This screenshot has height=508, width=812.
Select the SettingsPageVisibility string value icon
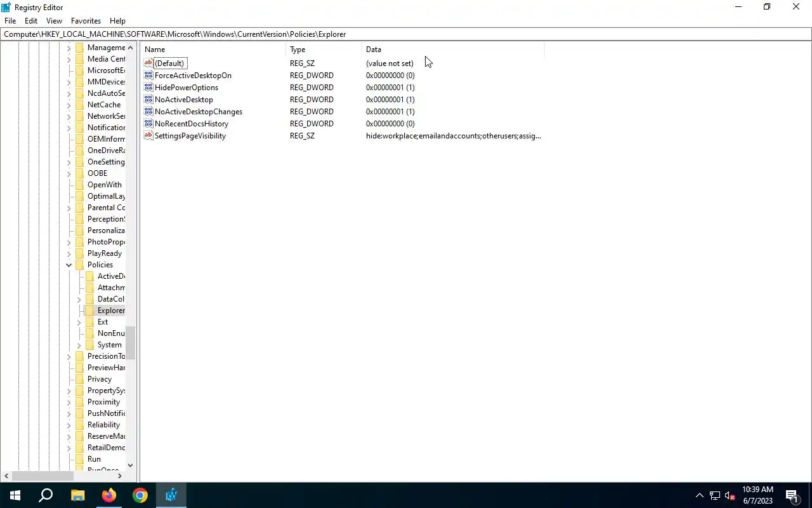(x=148, y=135)
